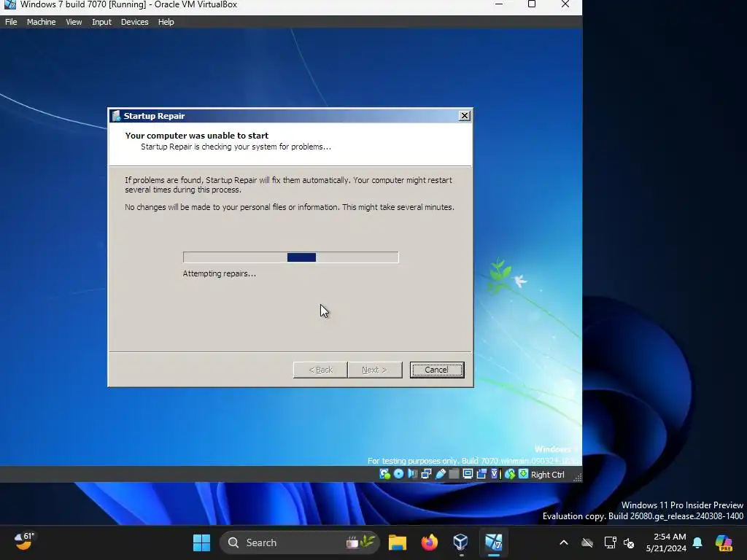
Task: Click the recording status icon
Action: coord(481,474)
